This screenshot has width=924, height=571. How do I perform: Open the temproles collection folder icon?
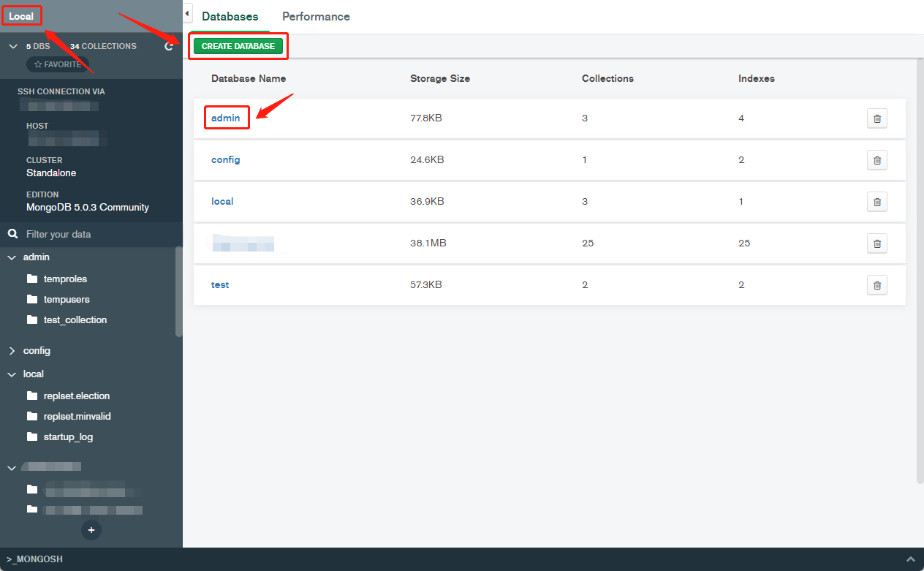point(31,279)
